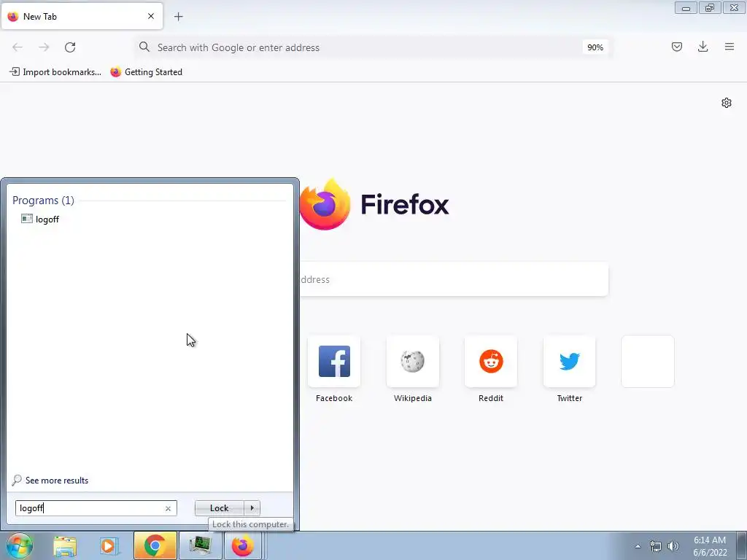
Task: Personalize new tab with gear icon
Action: [x=726, y=103]
